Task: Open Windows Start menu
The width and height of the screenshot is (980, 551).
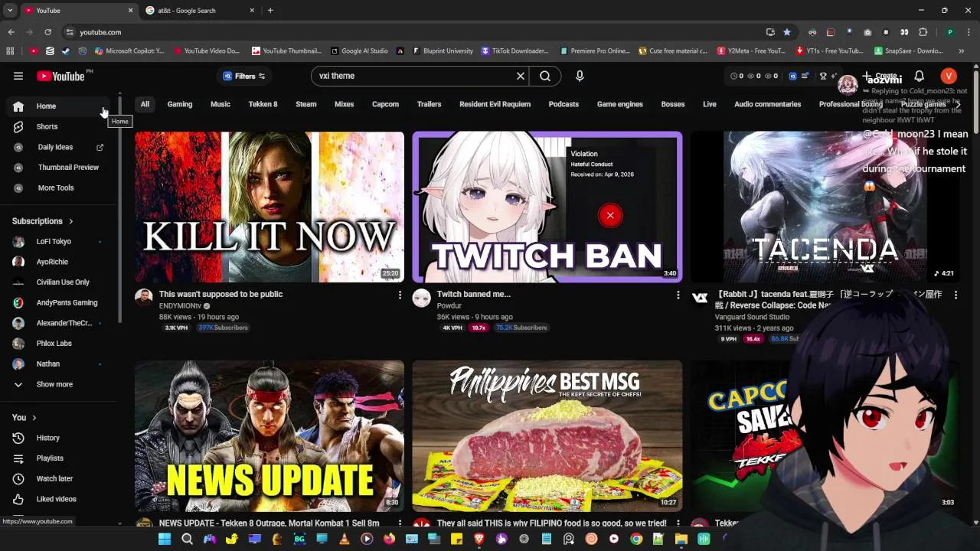Action: pyautogui.click(x=165, y=539)
